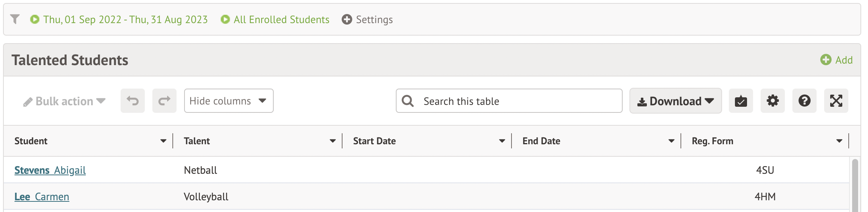The image size is (868, 212).
Task: Open the Talent column header menu
Action: tap(333, 141)
